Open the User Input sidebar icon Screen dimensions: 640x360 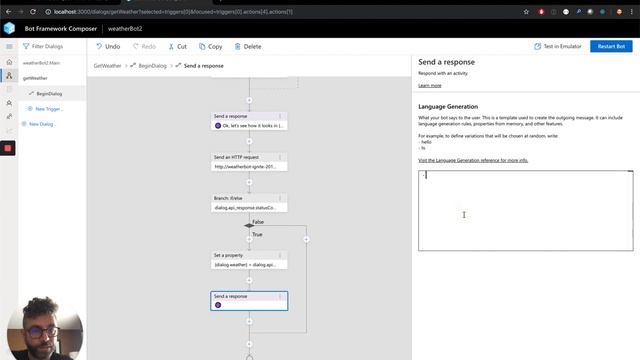[x=9, y=117]
